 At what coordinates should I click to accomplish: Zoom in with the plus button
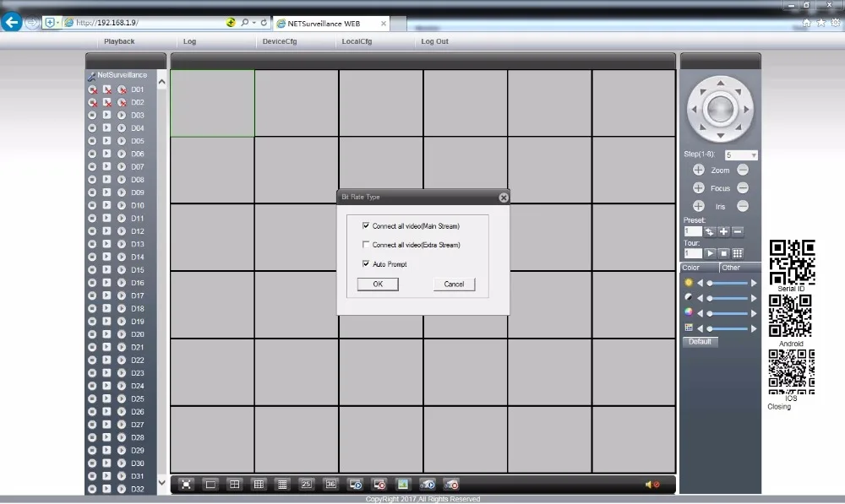tap(699, 171)
